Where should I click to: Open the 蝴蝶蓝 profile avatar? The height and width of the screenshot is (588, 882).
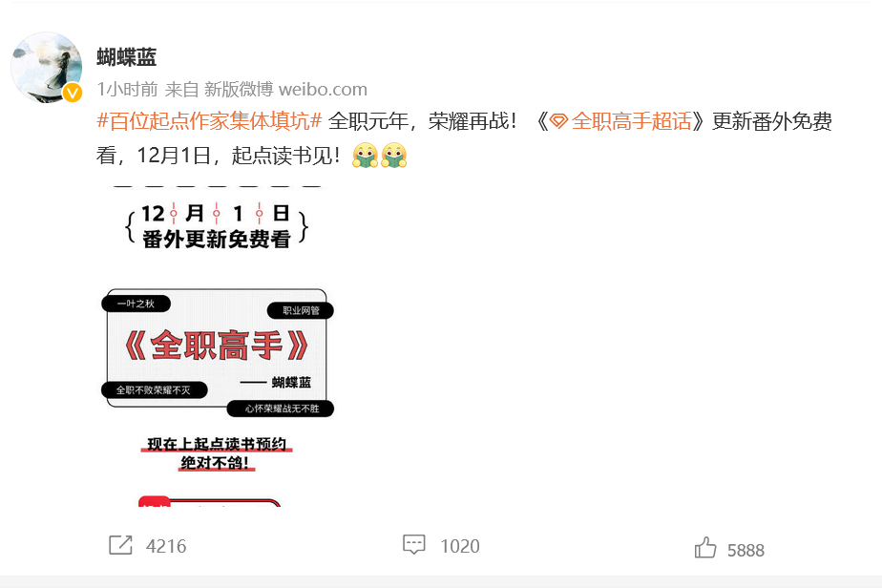(46, 67)
